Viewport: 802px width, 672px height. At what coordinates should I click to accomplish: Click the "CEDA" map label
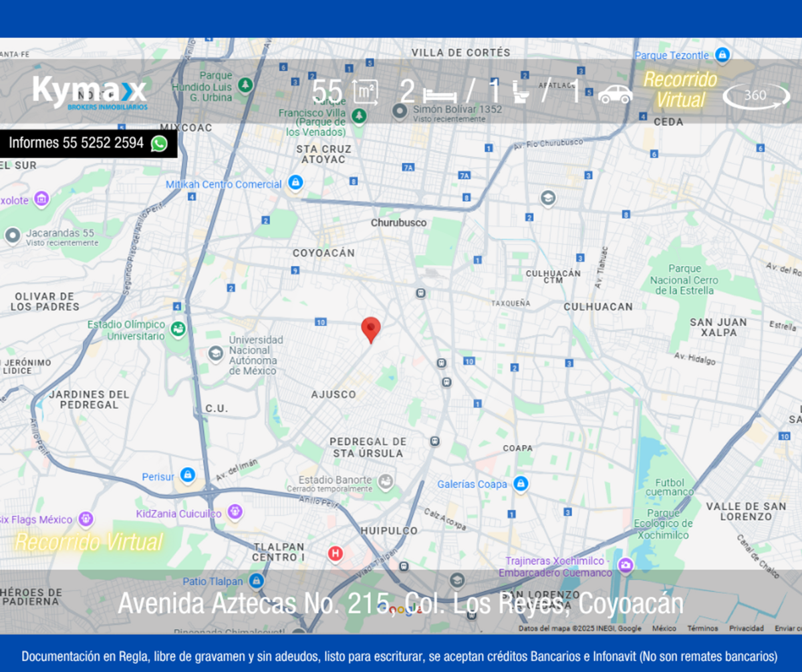[668, 122]
